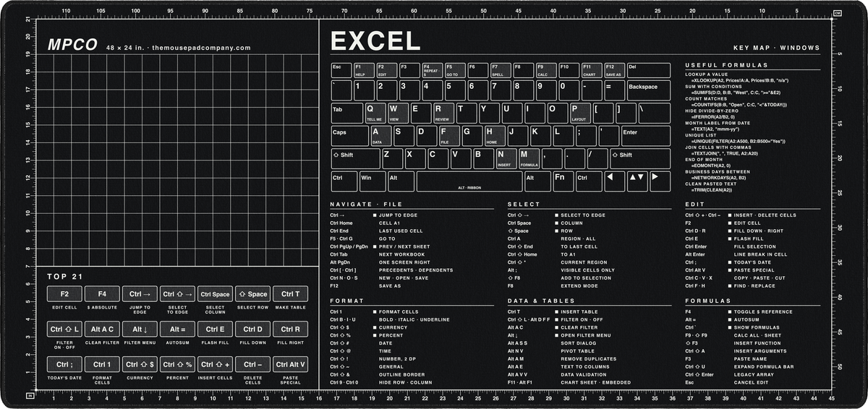The width and height of the screenshot is (868, 409).
Task: Click the Alt A C CLEAR FILTER button
Action: point(102,329)
